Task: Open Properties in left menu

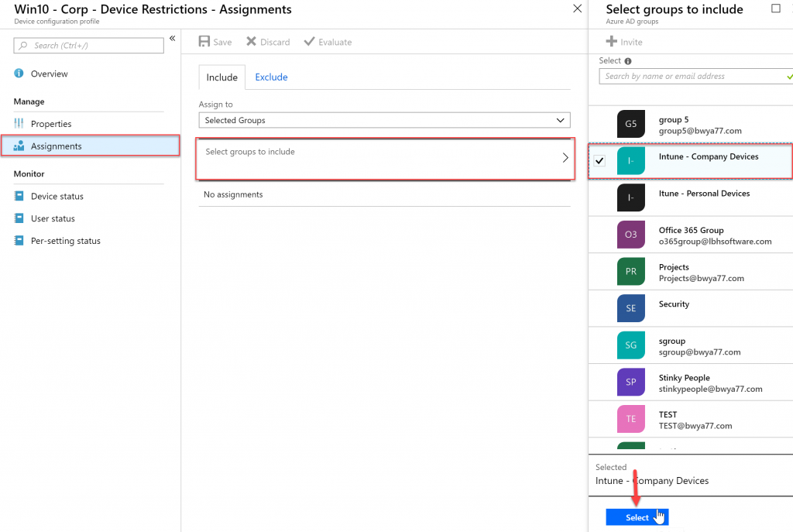Action: (x=51, y=124)
